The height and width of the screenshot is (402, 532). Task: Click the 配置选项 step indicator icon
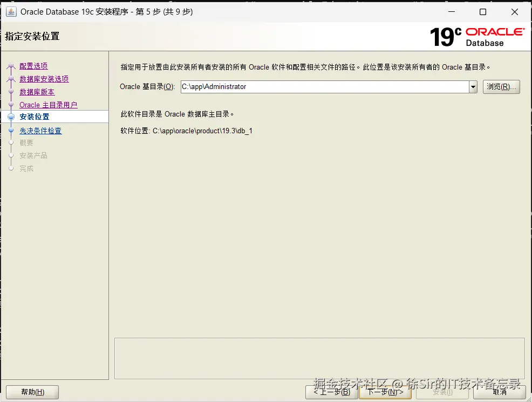click(x=11, y=65)
